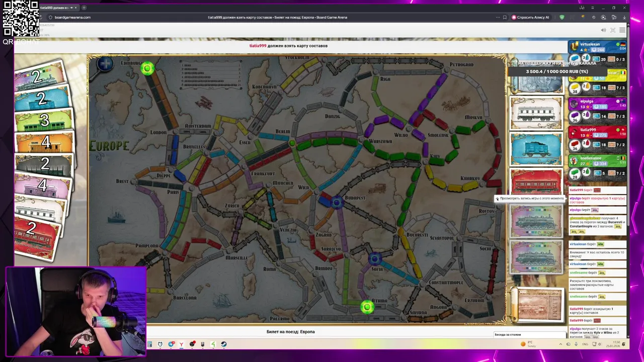Image resolution: width=644 pixels, height=362 pixels.
Task: Select the black hand cards stack
Action: pos(43,164)
